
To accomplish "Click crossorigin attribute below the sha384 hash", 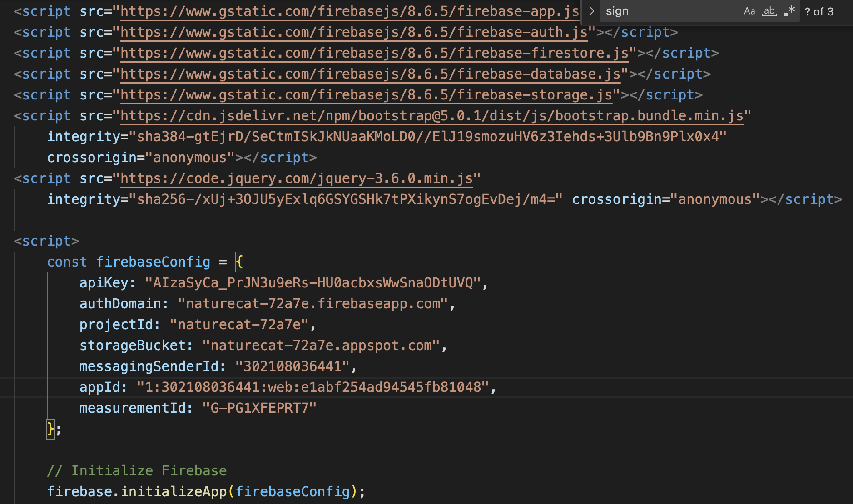I will click(92, 158).
